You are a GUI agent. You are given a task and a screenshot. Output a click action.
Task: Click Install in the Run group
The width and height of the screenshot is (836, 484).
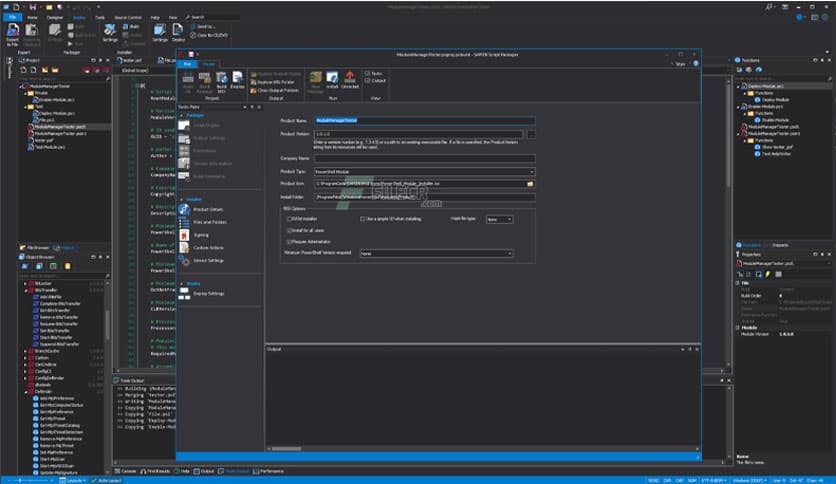point(332,80)
